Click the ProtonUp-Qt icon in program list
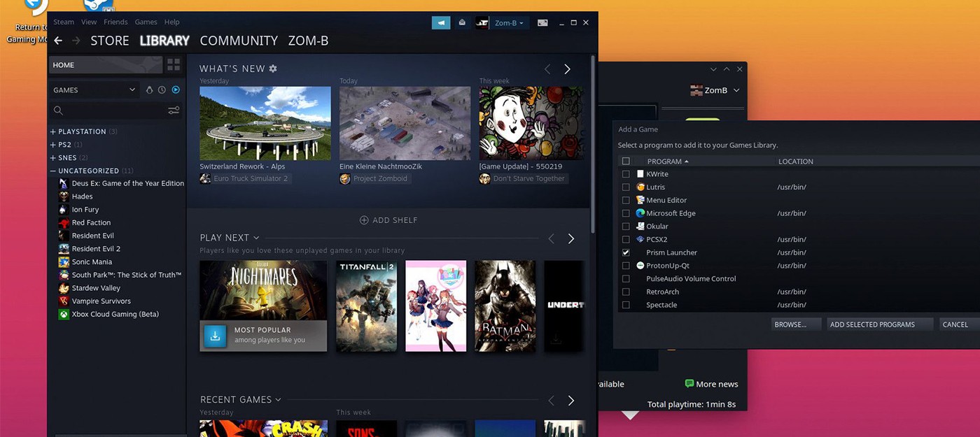 click(640, 266)
